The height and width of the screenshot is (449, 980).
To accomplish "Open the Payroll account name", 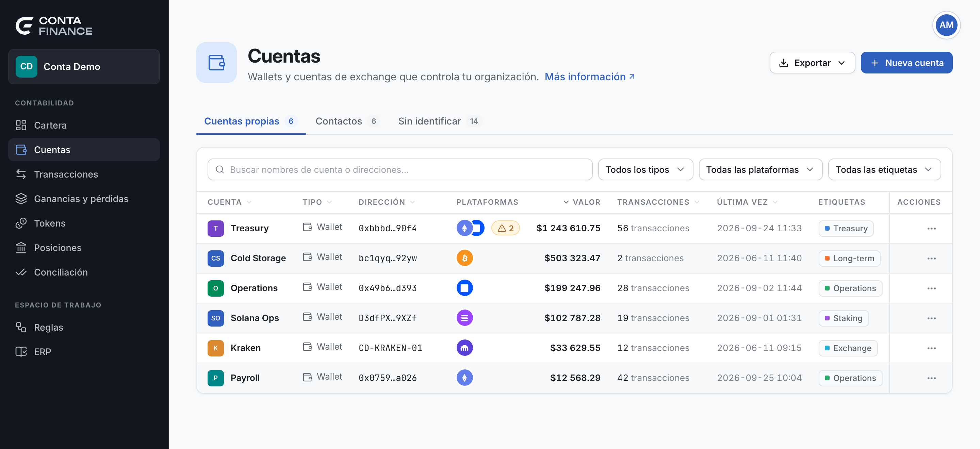I will point(245,378).
